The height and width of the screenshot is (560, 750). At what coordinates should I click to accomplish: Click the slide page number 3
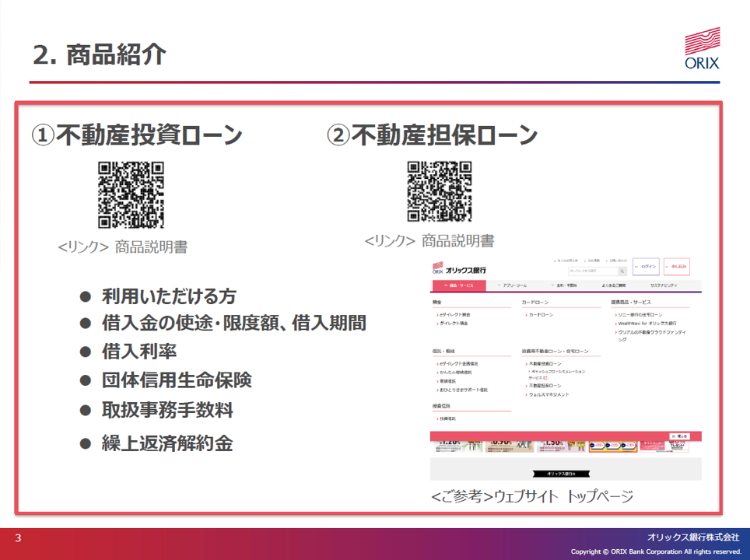pos(18,538)
